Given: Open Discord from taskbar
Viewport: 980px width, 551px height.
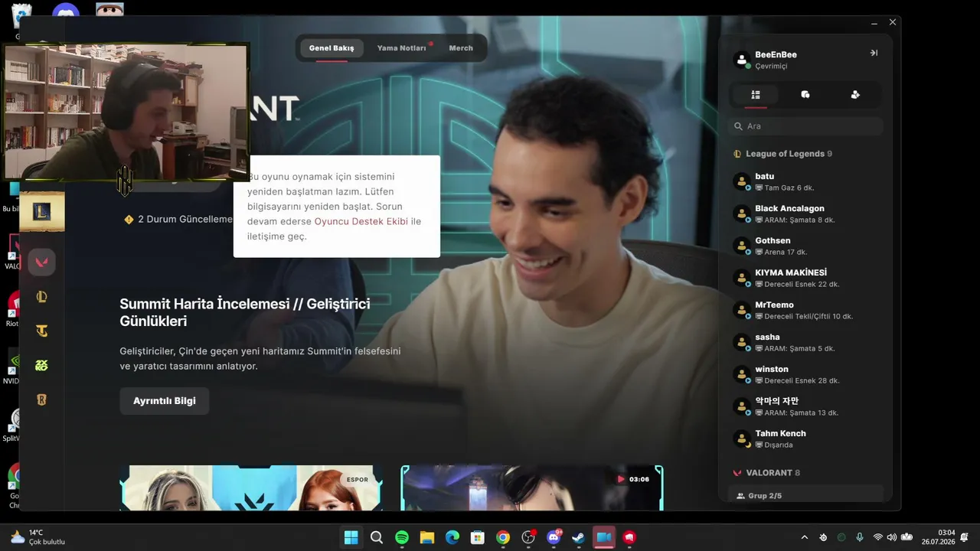Looking at the screenshot, I should point(554,537).
